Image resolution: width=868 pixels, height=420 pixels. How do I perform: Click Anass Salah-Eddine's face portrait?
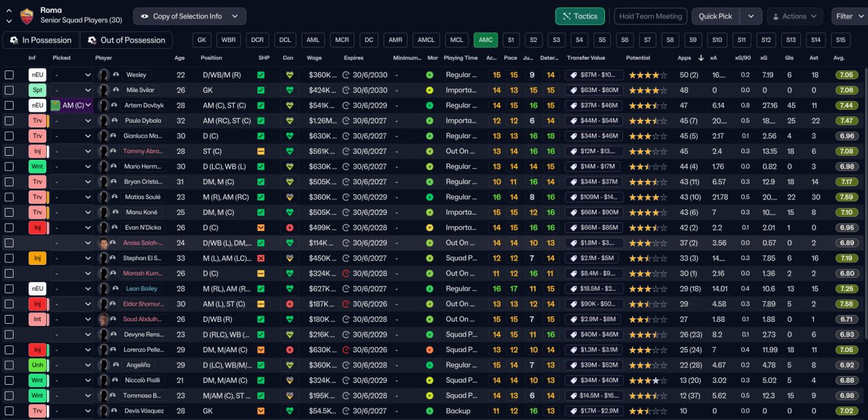[x=104, y=243]
